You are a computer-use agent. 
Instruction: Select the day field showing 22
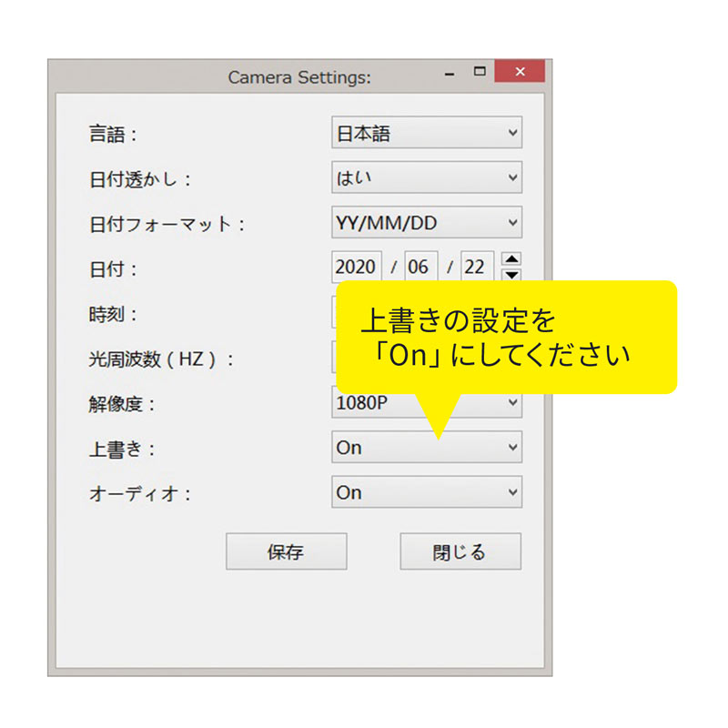pos(477,267)
